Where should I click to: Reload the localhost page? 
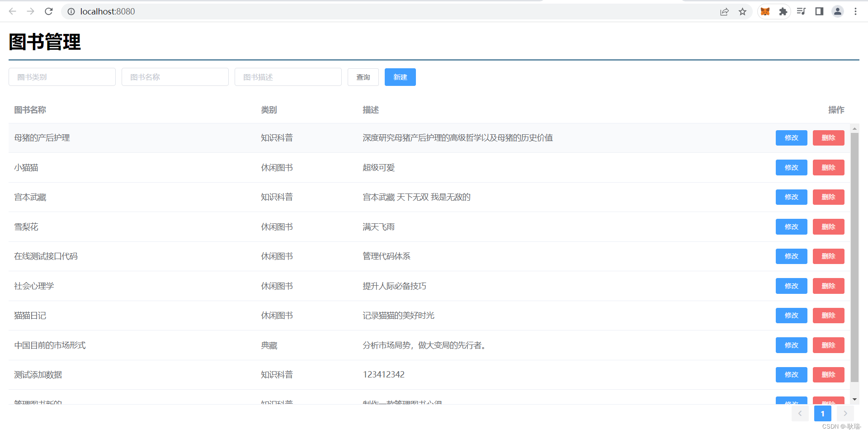(49, 11)
